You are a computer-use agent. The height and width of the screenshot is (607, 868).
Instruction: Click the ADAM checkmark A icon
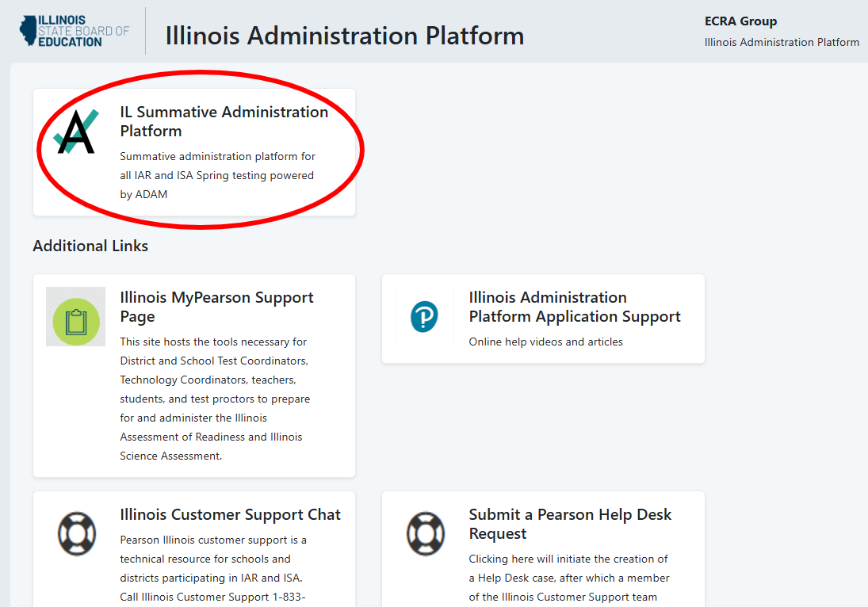coord(76,131)
